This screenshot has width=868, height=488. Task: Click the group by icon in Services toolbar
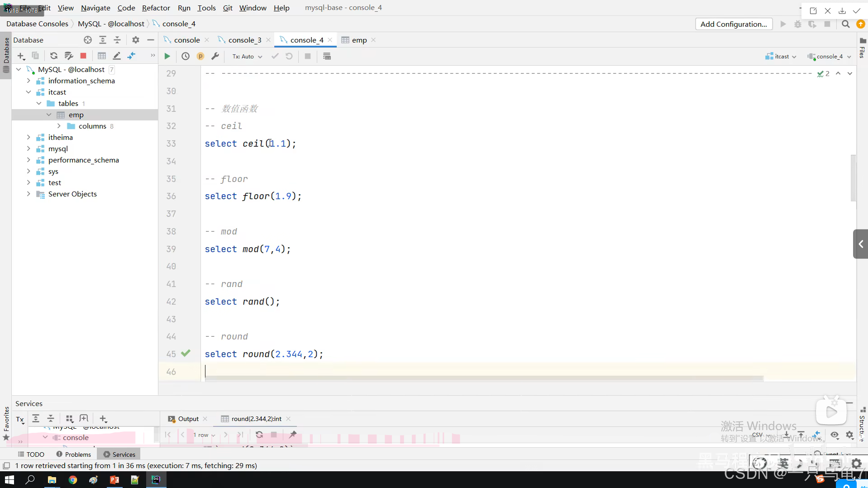69,419
